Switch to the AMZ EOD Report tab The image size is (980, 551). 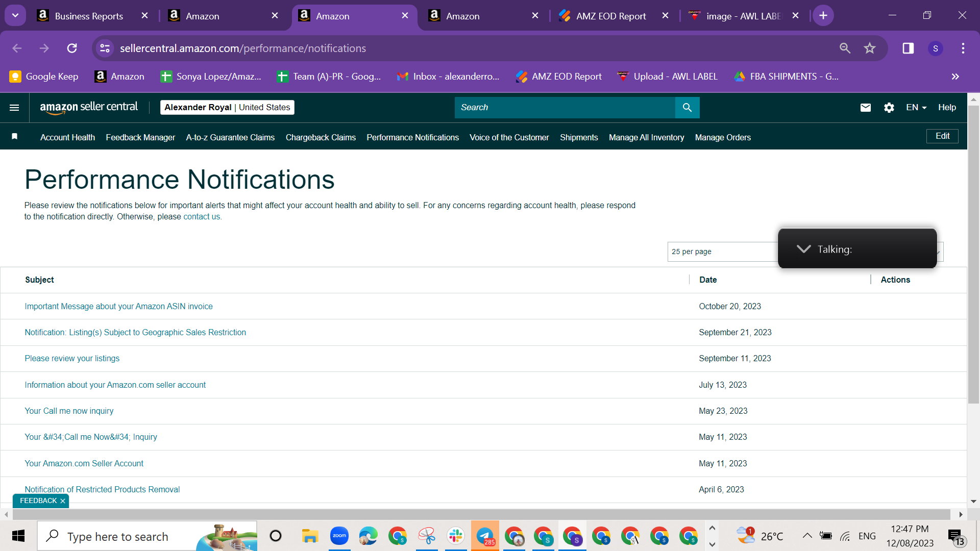611,16
